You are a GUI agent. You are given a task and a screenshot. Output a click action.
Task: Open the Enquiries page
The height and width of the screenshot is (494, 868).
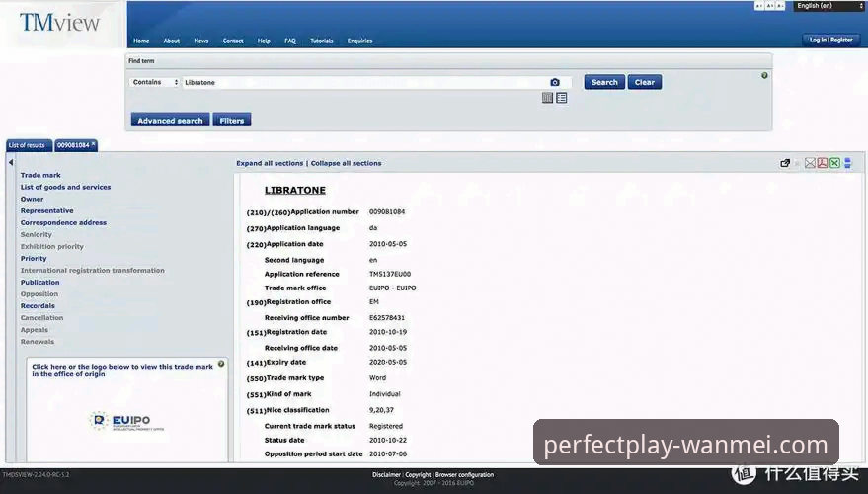click(x=359, y=41)
